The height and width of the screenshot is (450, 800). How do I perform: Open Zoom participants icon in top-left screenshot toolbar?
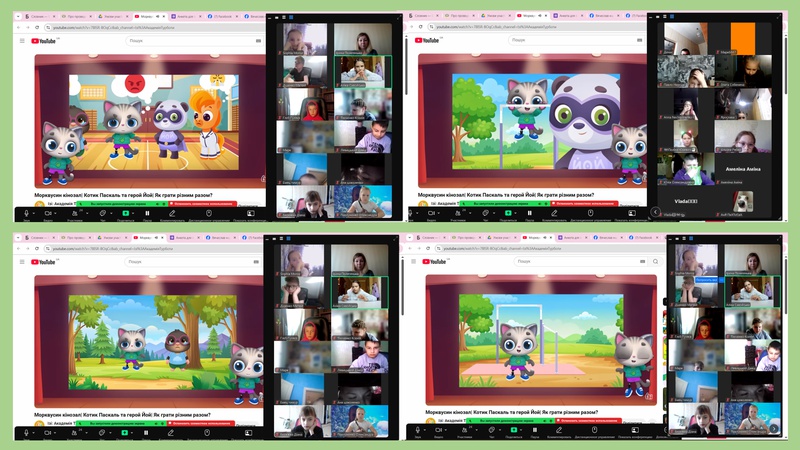[74, 213]
